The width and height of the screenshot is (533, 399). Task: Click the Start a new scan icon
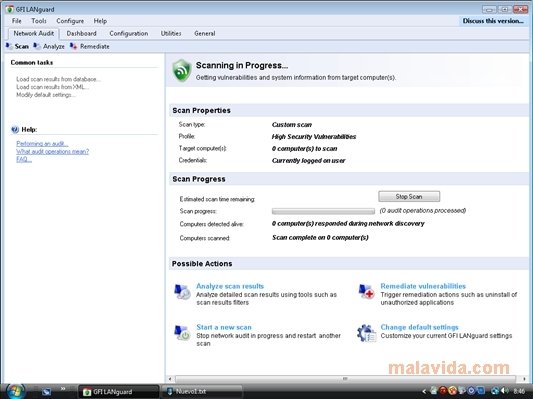point(182,333)
